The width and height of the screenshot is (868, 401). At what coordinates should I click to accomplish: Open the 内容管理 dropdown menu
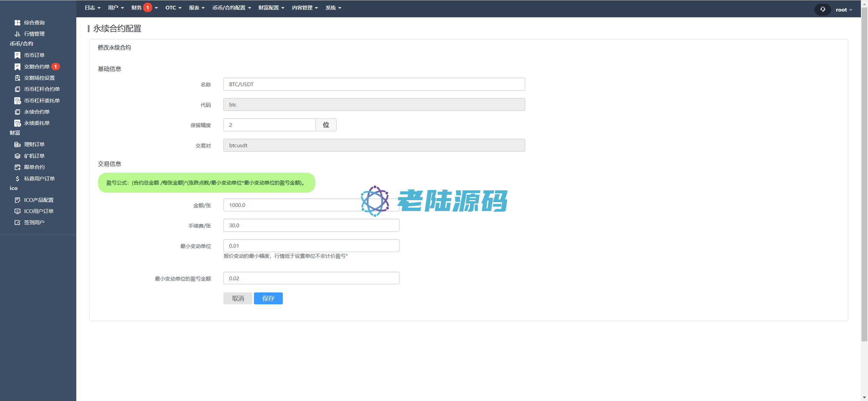[305, 8]
